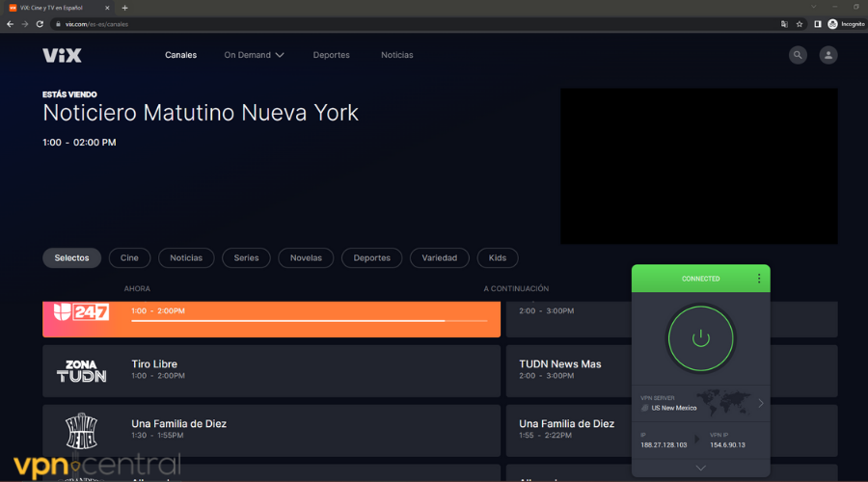Select the Novelas category filter
868x482 pixels.
click(306, 257)
